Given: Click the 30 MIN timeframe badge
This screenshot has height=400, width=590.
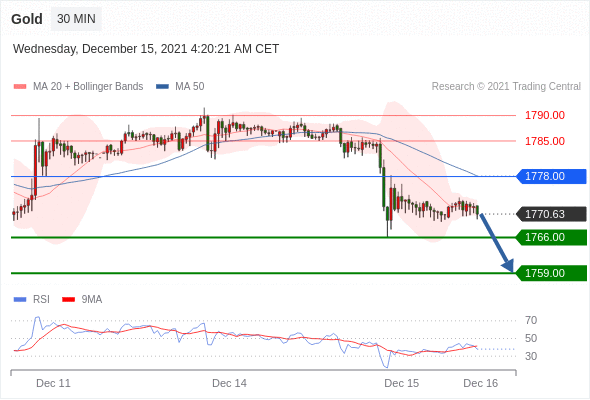Looking at the screenshot, I should (76, 19).
